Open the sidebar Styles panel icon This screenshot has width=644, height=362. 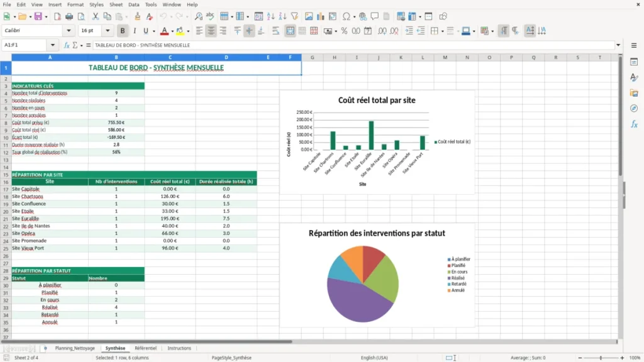tap(634, 77)
